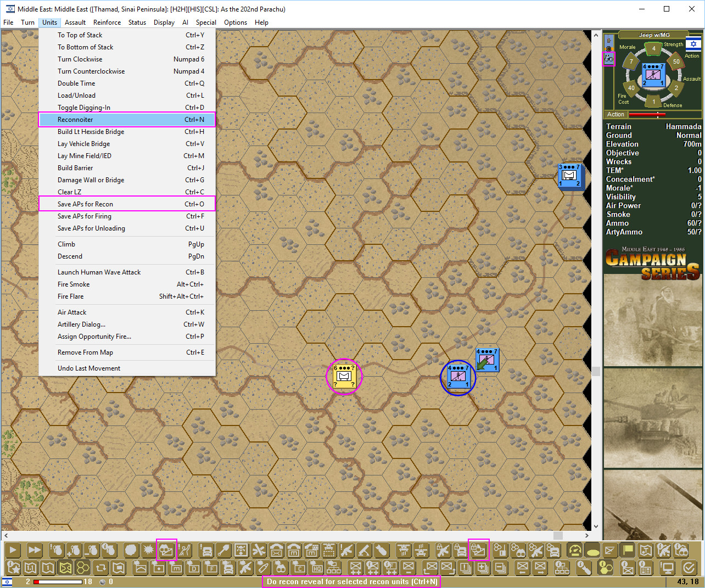Click the checkmark circle toolbar icon

[689, 568]
